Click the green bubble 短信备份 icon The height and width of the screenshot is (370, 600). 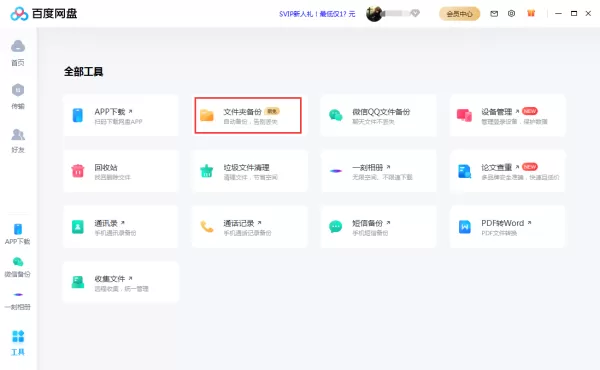(336, 227)
